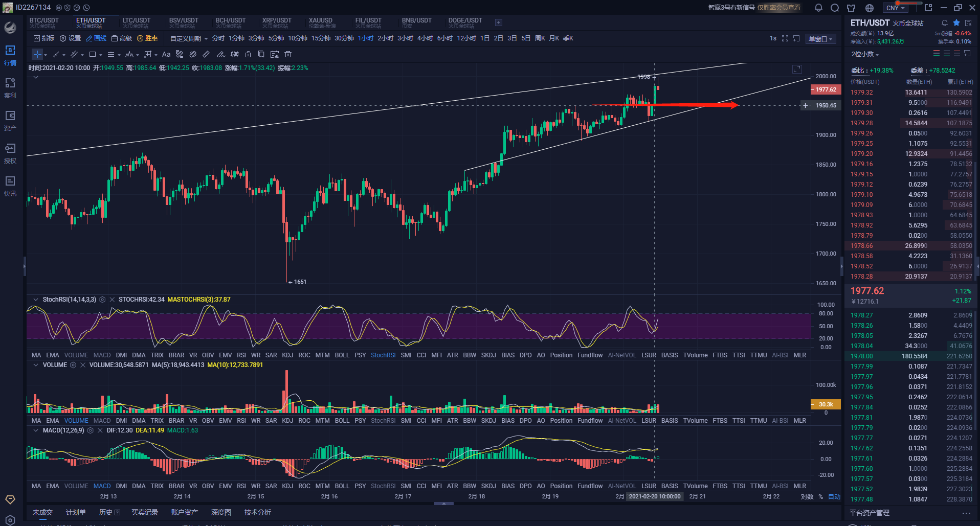Open the notification bell in title bar

pyautogui.click(x=818, y=8)
